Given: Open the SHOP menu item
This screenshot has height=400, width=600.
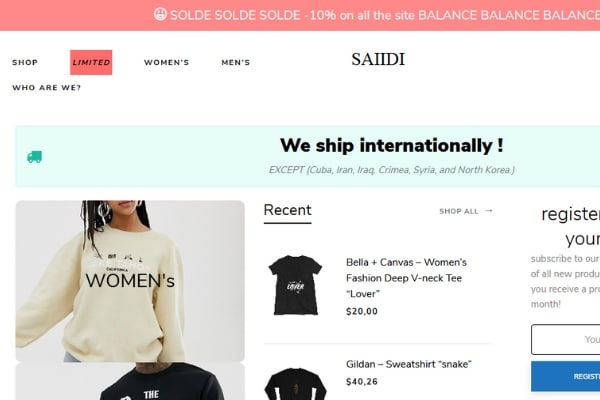Looking at the screenshot, I should pyautogui.click(x=25, y=62).
